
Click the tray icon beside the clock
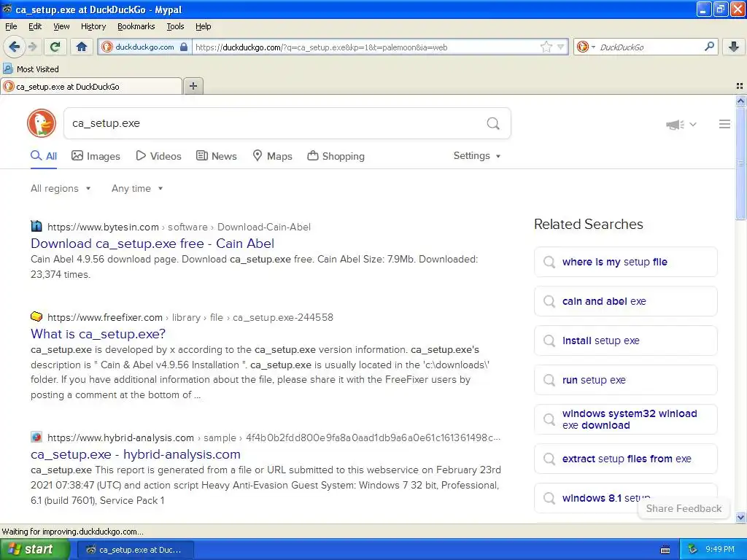pyautogui.click(x=693, y=550)
